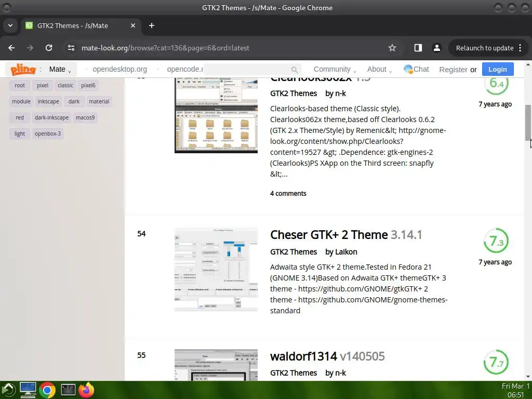Viewport: 532px width, 399px height.
Task: Click the scrollbar down arrow
Action: (528, 377)
